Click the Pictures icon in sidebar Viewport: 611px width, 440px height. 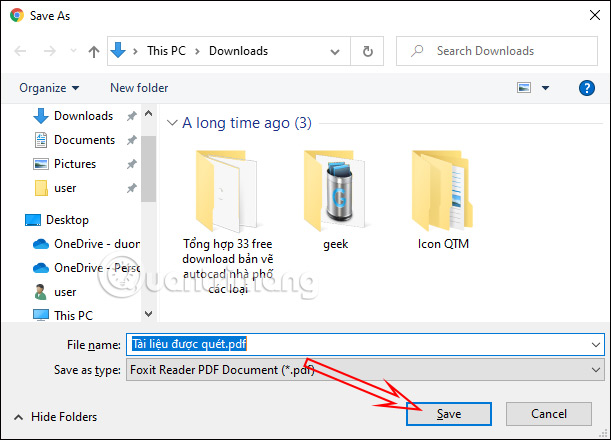[41, 164]
